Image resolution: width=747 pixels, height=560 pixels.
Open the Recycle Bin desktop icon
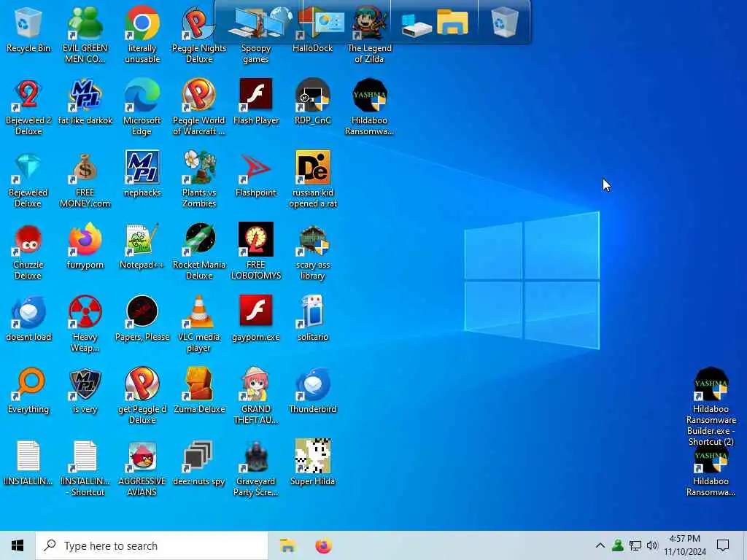(x=28, y=29)
